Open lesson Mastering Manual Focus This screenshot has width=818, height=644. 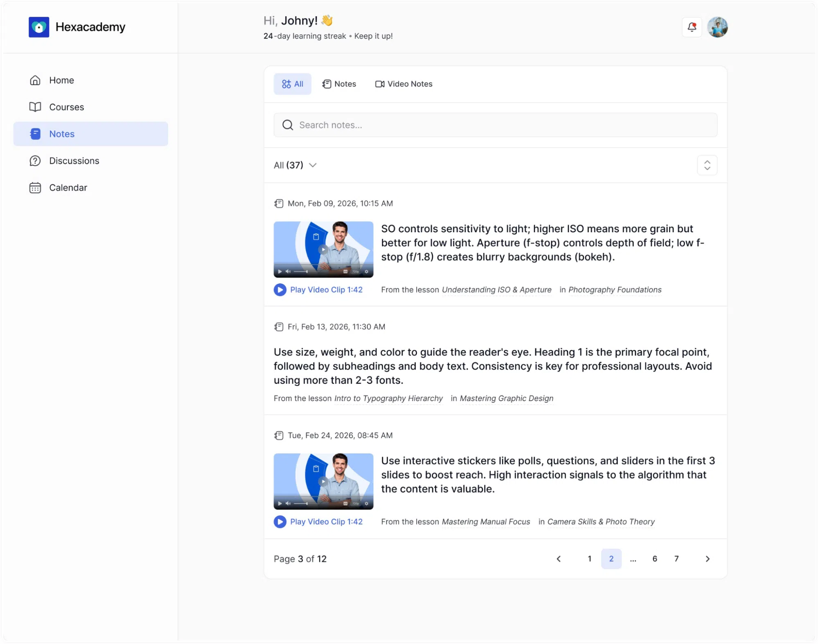point(486,522)
